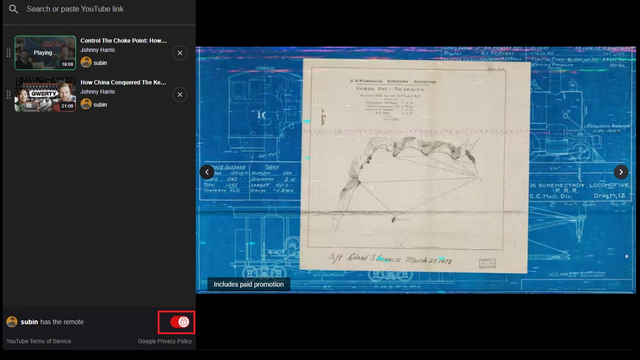Click subin avatar beside has the remote
The width and height of the screenshot is (640, 360).
pos(12,322)
